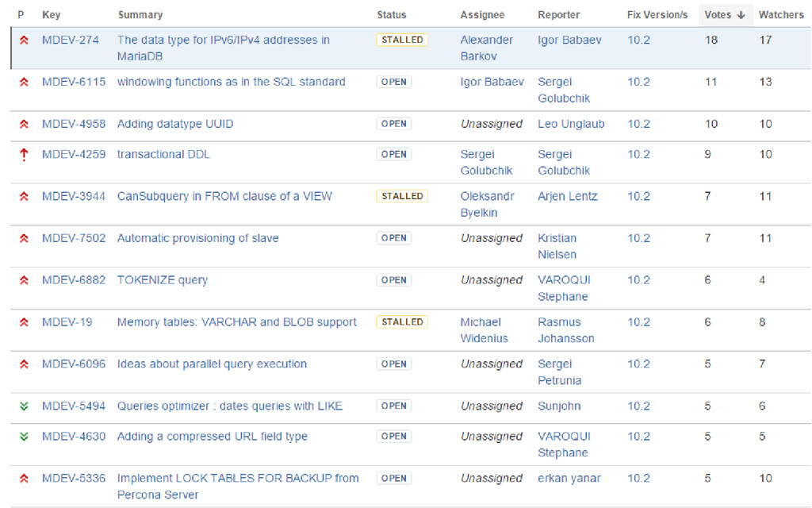Click the priority icon for MDEV-3944
This screenshot has width=812, height=508.
pos(24,197)
